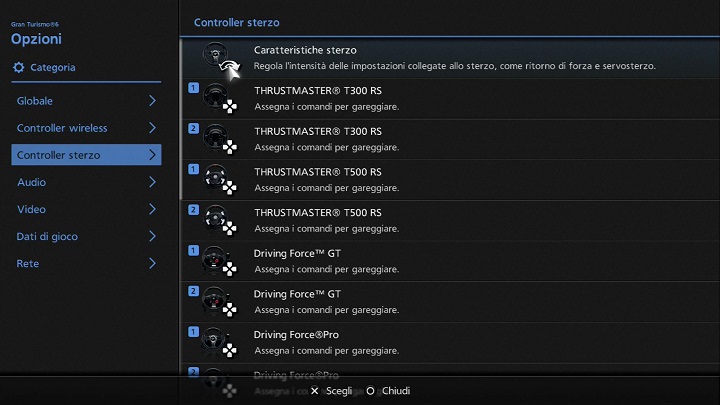Image resolution: width=720 pixels, height=405 pixels.
Task: Select player 2 Driving Force GT wheel icon
Action: pos(214,302)
